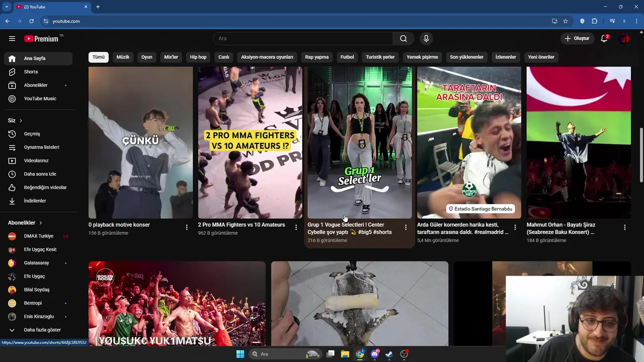The width and height of the screenshot is (644, 362).
Task: Expand the Siz section chevron
Action: (x=21, y=121)
